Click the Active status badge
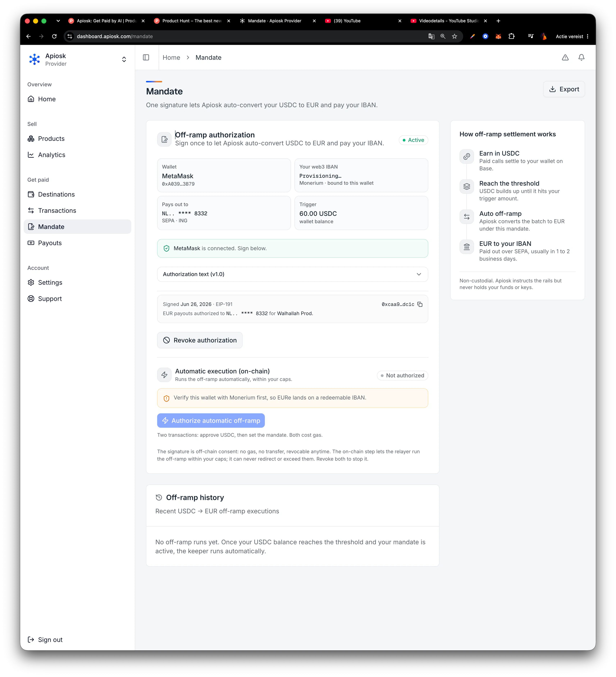Viewport: 616px width, 677px height. (x=413, y=140)
